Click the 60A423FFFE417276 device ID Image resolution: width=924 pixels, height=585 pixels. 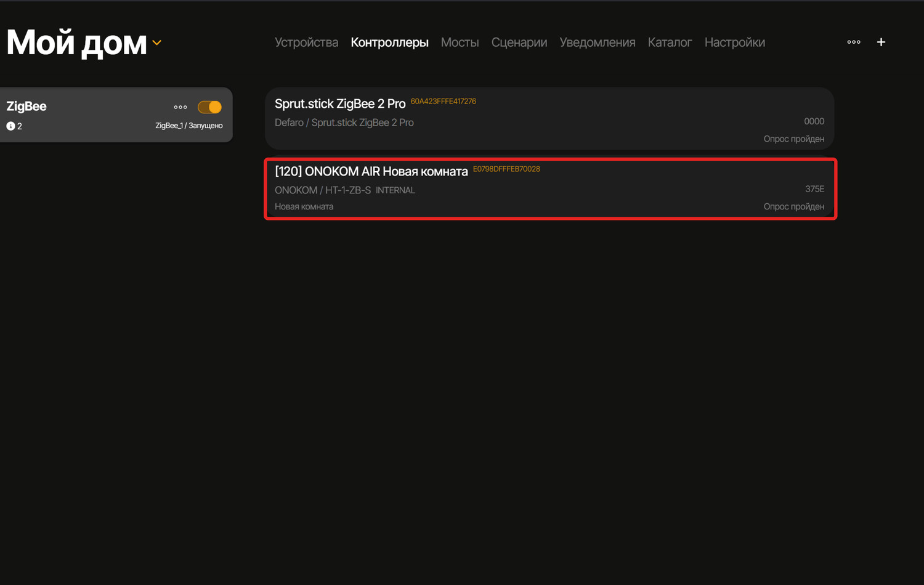[x=443, y=101]
